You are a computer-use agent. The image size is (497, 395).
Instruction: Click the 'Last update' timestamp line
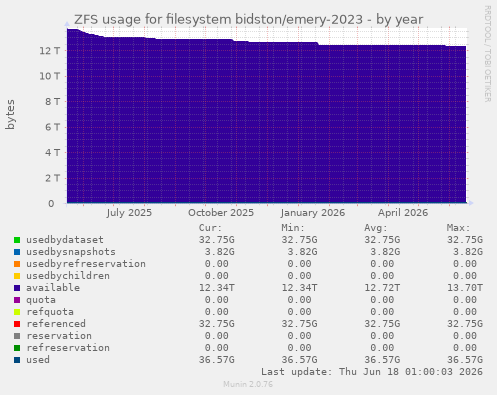pyautogui.click(x=372, y=372)
